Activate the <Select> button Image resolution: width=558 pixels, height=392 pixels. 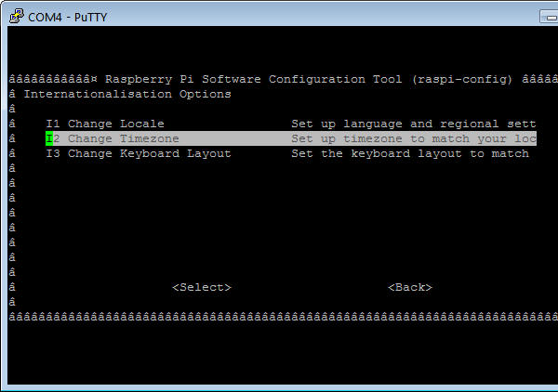tap(202, 287)
